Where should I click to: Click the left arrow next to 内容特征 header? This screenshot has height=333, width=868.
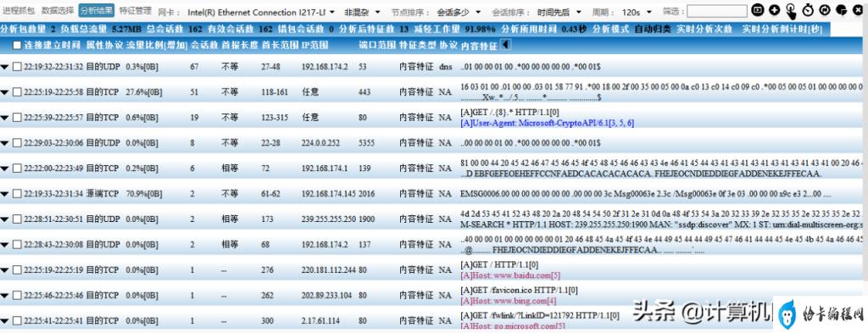coord(505,45)
